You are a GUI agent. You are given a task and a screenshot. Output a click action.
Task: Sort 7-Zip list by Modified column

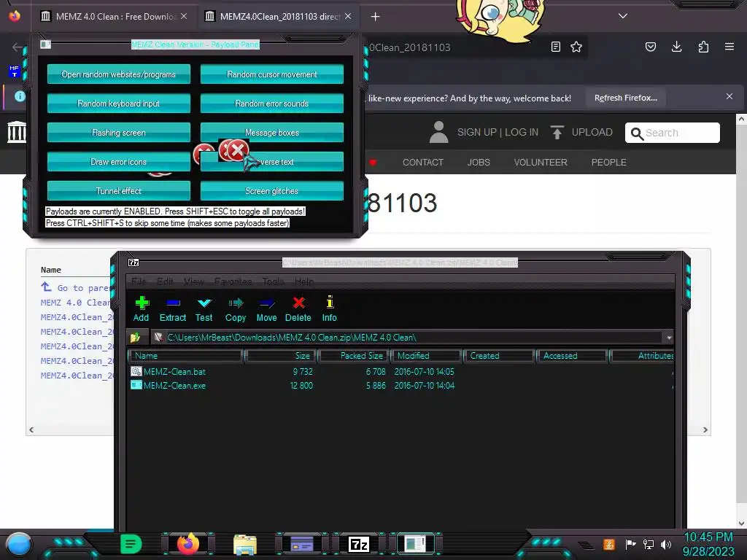tap(426, 356)
